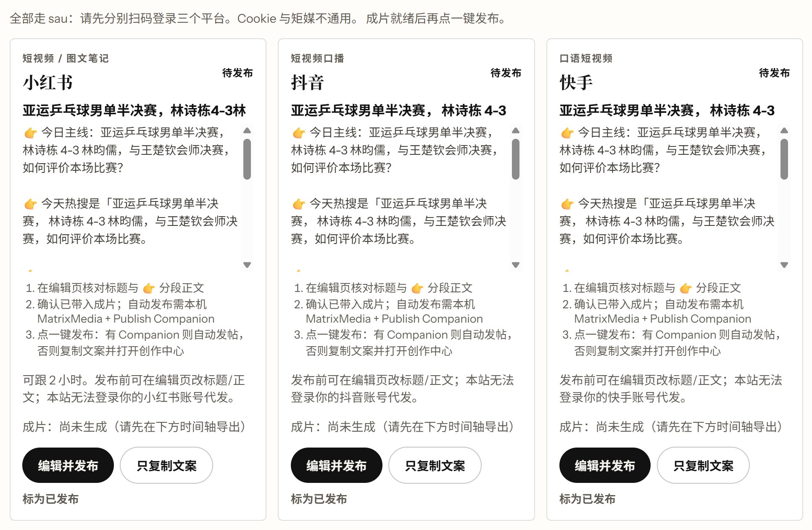Mark 抖音 card as 已发布

click(319, 499)
